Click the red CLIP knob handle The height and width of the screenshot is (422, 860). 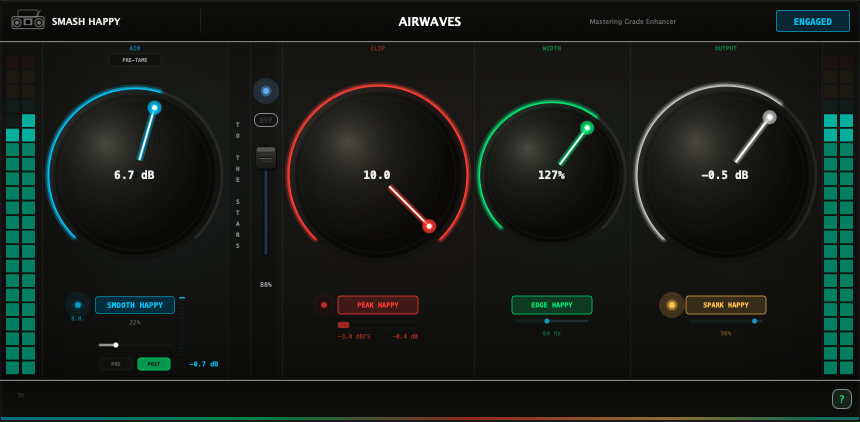(429, 226)
